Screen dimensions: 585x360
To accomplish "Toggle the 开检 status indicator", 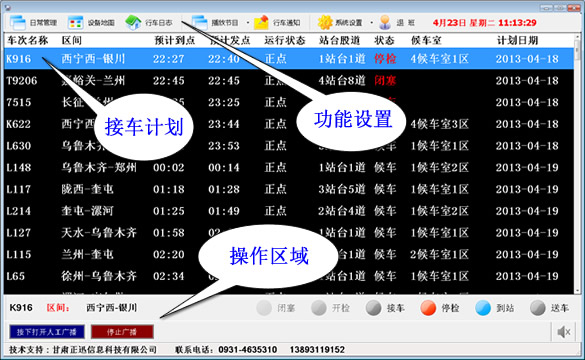I will pos(319,308).
